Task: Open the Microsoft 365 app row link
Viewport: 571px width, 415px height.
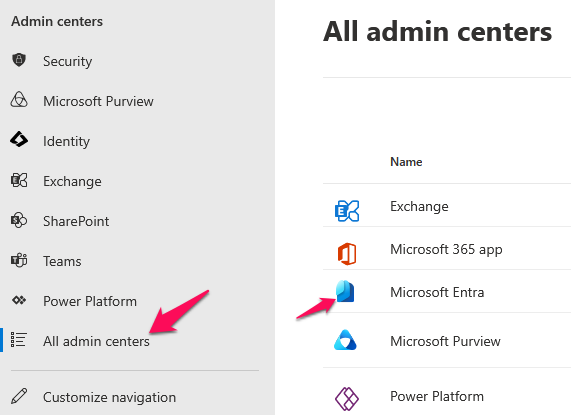Action: tap(446, 249)
